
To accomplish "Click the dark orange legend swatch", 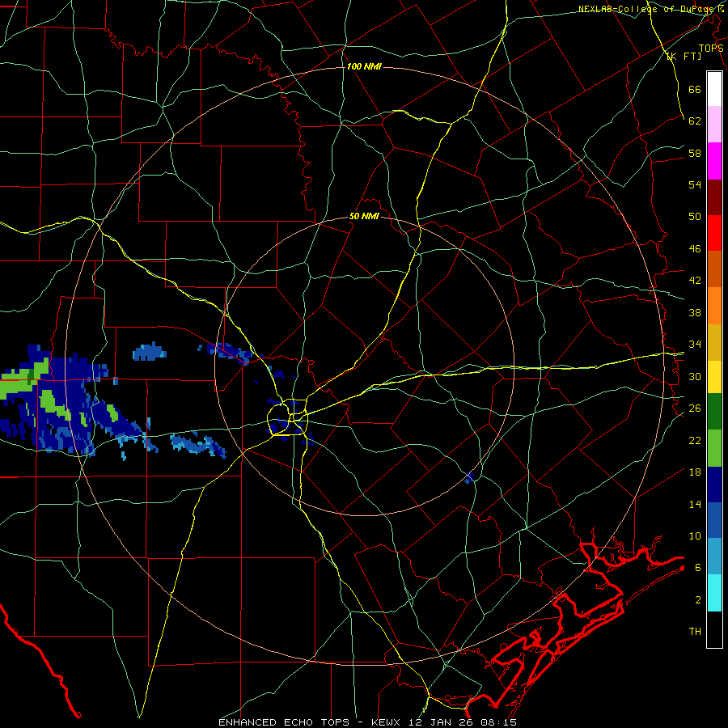I will [714, 269].
